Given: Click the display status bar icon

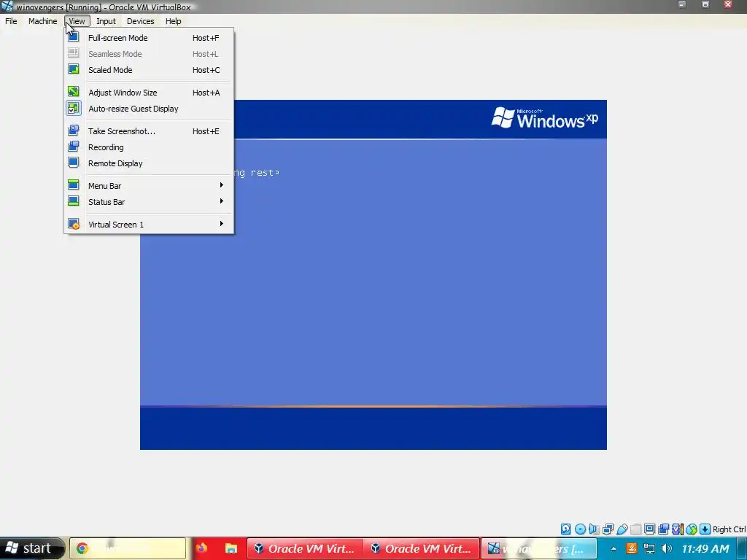Looking at the screenshot, I should pyautogui.click(x=649, y=529).
